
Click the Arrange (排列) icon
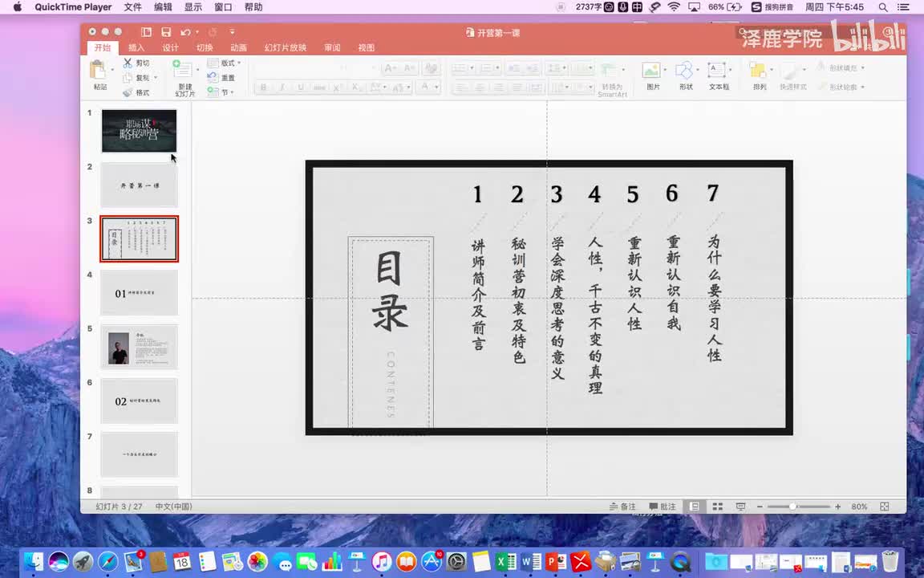pyautogui.click(x=757, y=70)
